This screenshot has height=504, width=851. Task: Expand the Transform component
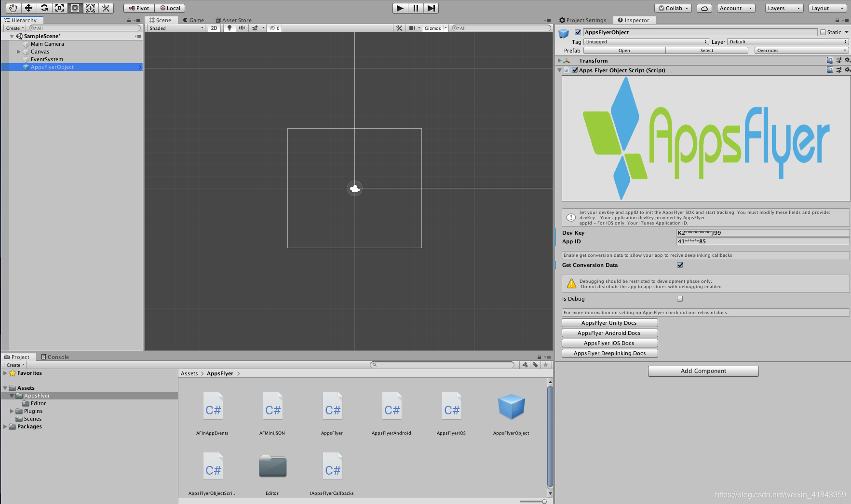click(560, 60)
